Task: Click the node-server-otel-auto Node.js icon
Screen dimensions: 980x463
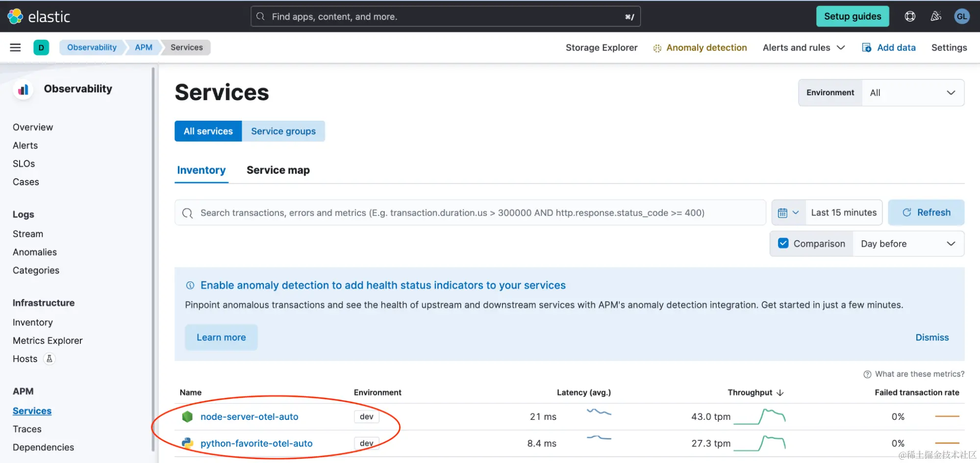Action: pos(187,416)
